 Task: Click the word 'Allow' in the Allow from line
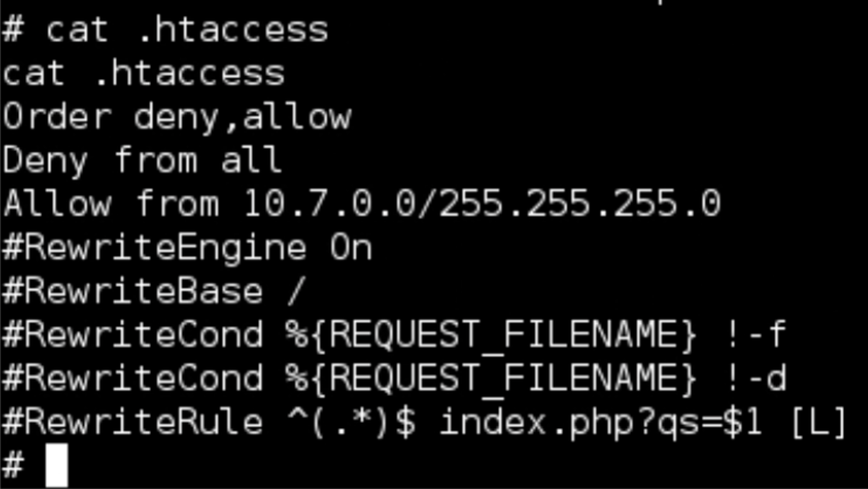click(x=57, y=204)
